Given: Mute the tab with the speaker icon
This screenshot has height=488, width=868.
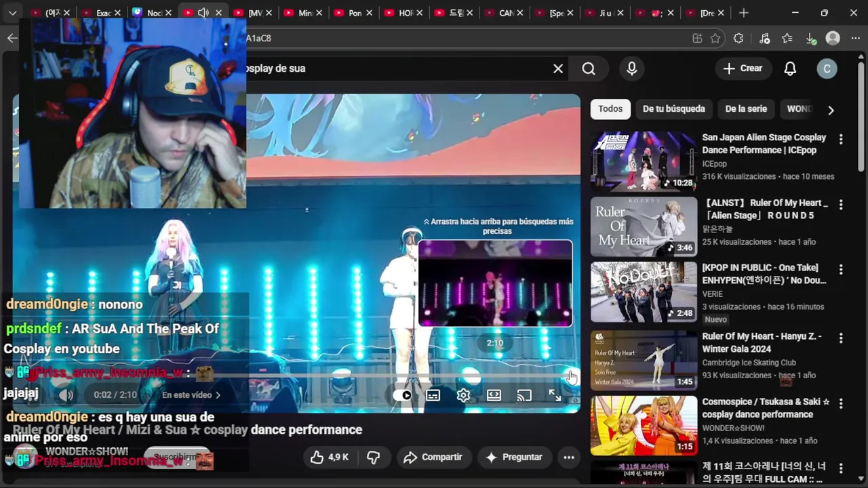Looking at the screenshot, I should pyautogui.click(x=203, y=13).
